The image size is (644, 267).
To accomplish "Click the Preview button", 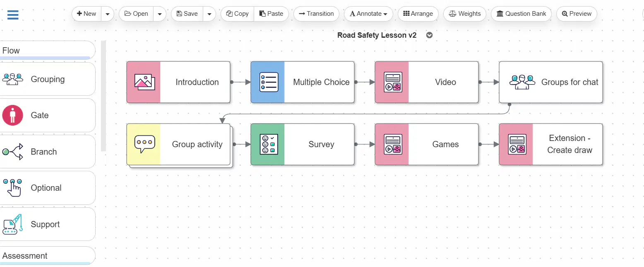I will click(x=577, y=14).
